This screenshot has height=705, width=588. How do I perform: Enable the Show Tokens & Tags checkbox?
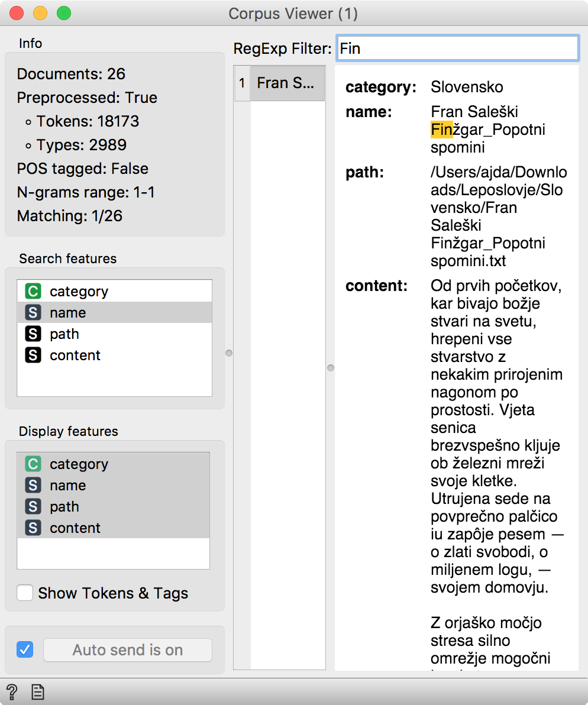click(24, 593)
